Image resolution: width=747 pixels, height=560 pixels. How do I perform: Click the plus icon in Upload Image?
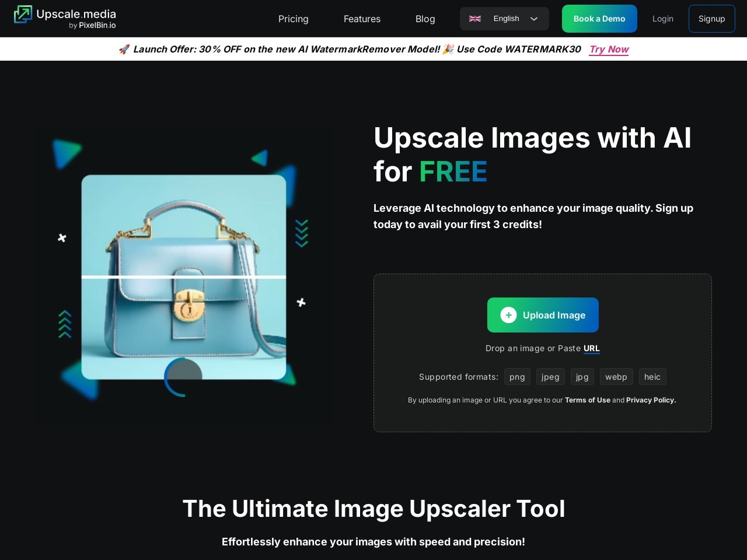pyautogui.click(x=508, y=315)
